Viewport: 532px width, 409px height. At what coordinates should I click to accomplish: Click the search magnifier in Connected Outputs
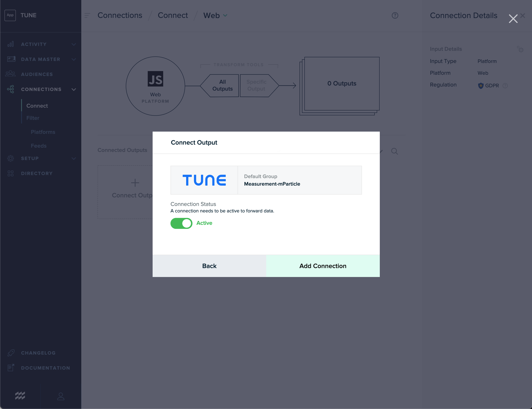[394, 151]
